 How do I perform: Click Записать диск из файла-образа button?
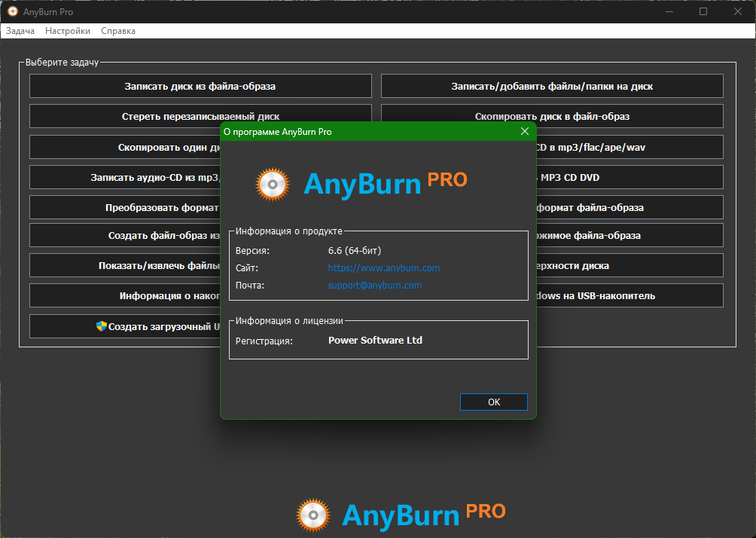(200, 86)
